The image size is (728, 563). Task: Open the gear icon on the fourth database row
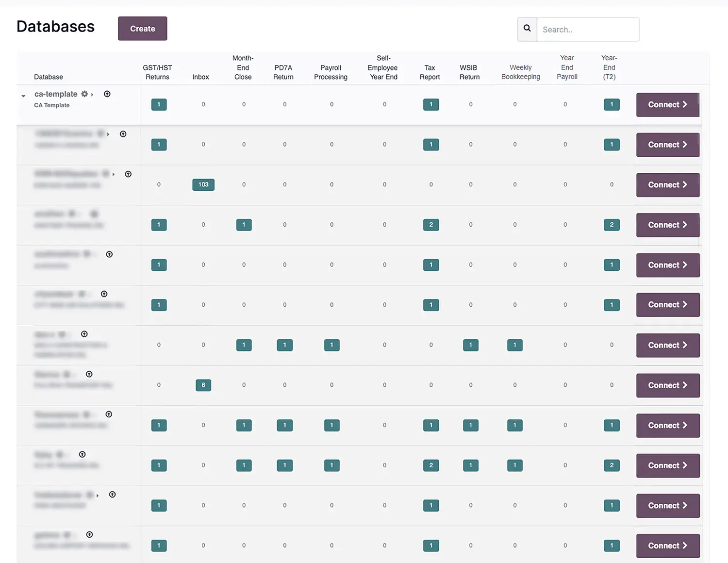[73, 214]
